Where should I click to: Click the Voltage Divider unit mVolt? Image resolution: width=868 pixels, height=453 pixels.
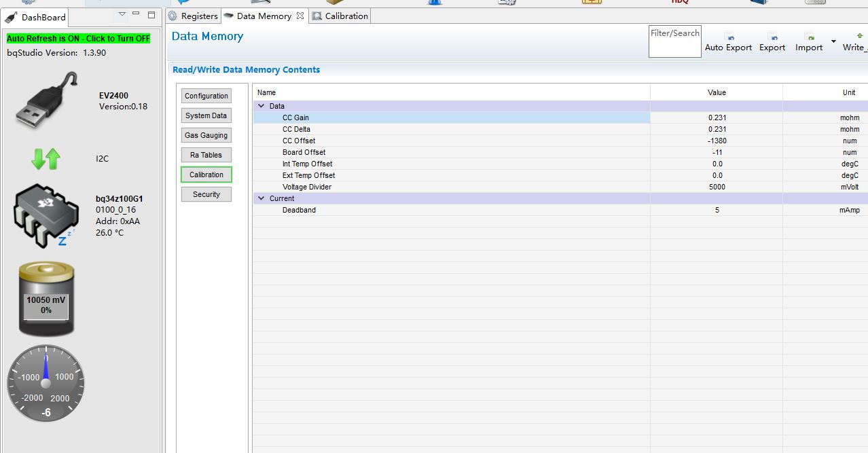[x=850, y=187]
